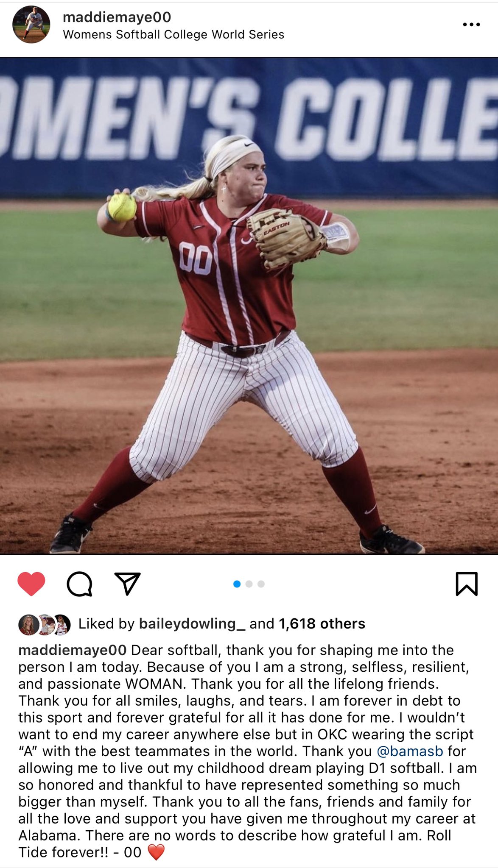Viewport: 498px width, 868px height.
Task: Open comments with the speech bubble icon
Action: [79, 584]
